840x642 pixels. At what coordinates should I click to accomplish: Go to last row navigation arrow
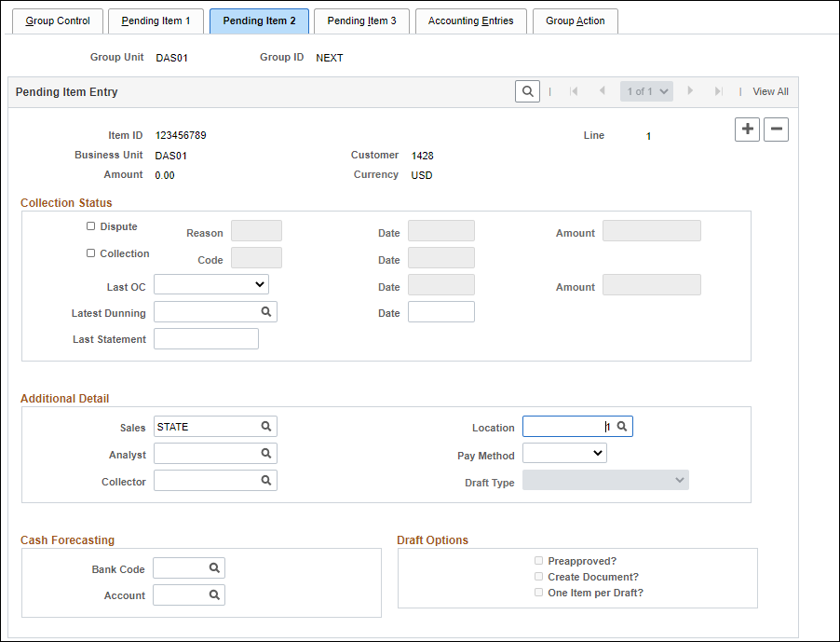pyautogui.click(x=718, y=91)
